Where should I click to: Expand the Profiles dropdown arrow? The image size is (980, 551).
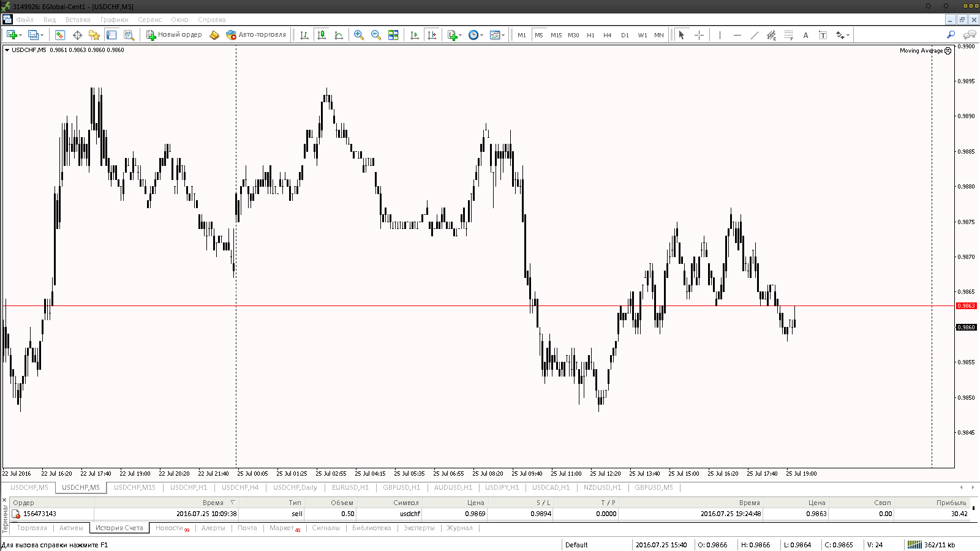42,35
